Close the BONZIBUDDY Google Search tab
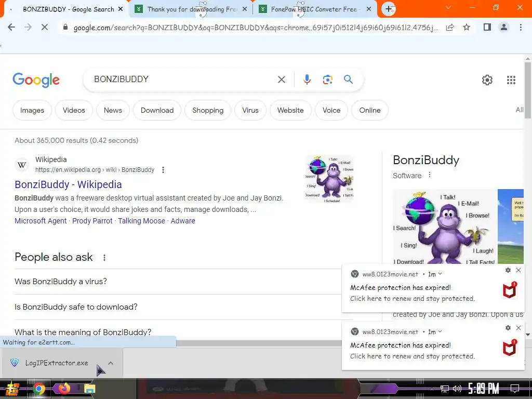 pyautogui.click(x=121, y=9)
